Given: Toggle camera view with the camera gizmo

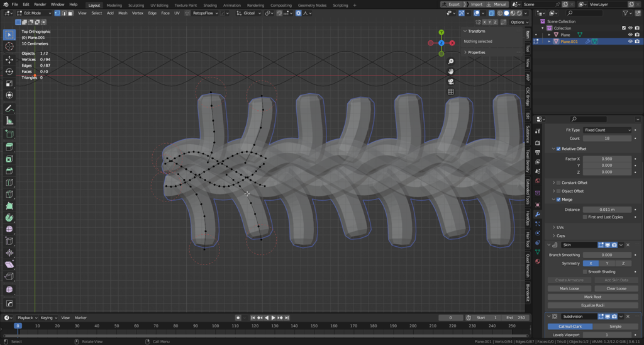Looking at the screenshot, I should tap(451, 82).
